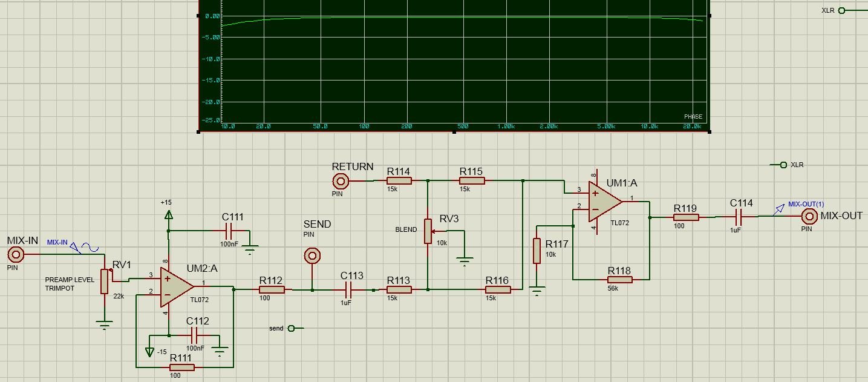Click the SEND pin terminal
Screen dimensions: 868x382
tap(312, 255)
